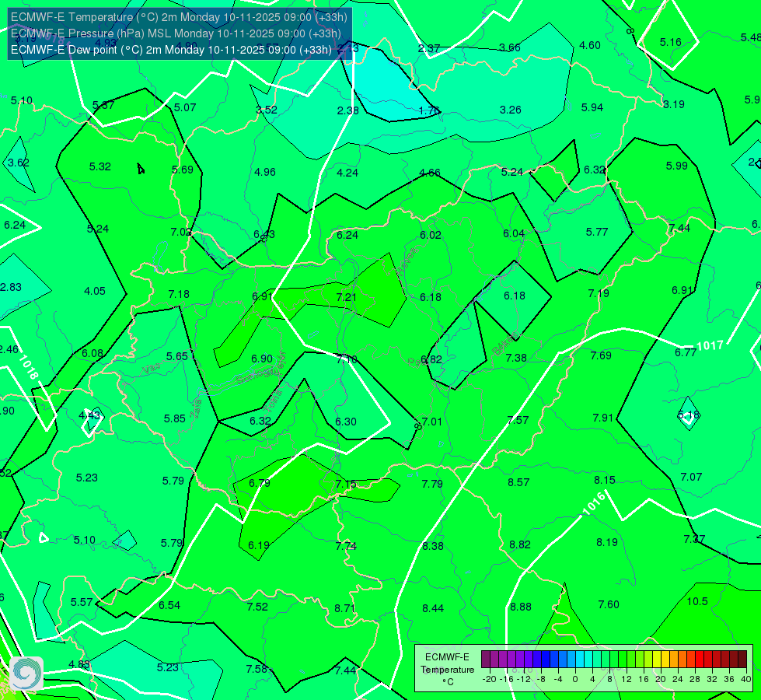This screenshot has height=700, width=761.
Task: Click the 8.57 temperature value
Action: click(x=518, y=482)
